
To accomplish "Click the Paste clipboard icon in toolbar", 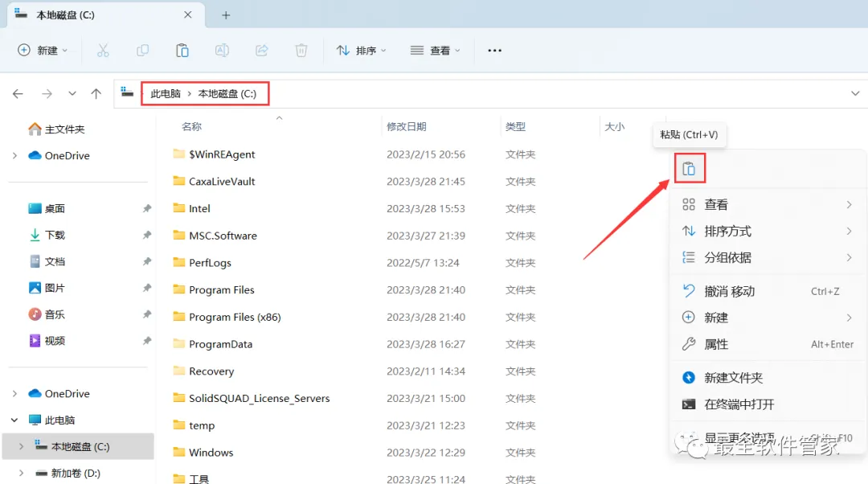I will pos(182,51).
